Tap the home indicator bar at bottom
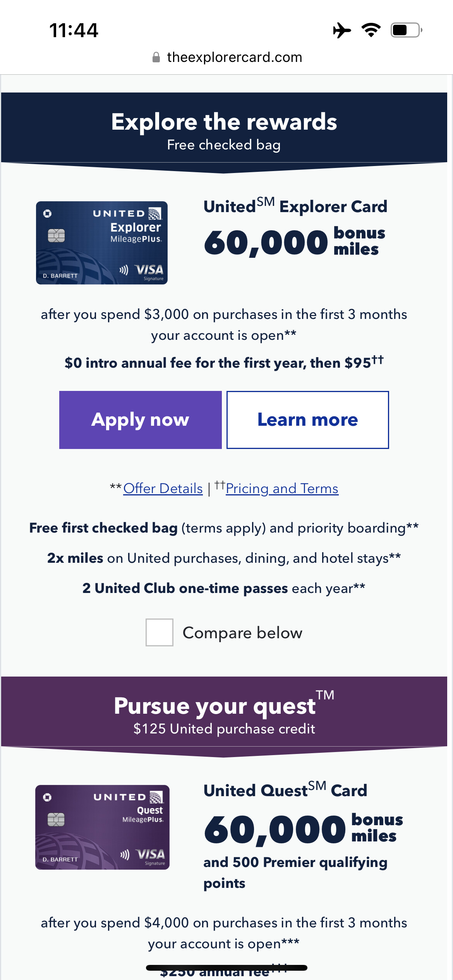The height and width of the screenshot is (980, 453). point(226,968)
